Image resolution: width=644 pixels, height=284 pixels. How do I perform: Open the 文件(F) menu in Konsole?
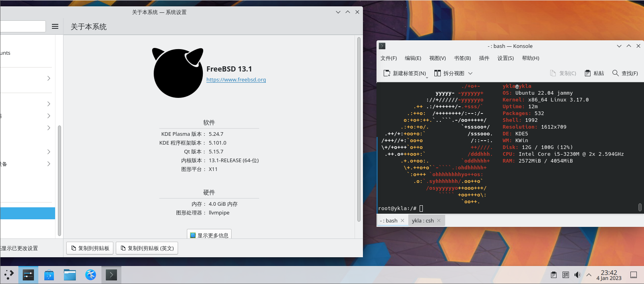388,58
